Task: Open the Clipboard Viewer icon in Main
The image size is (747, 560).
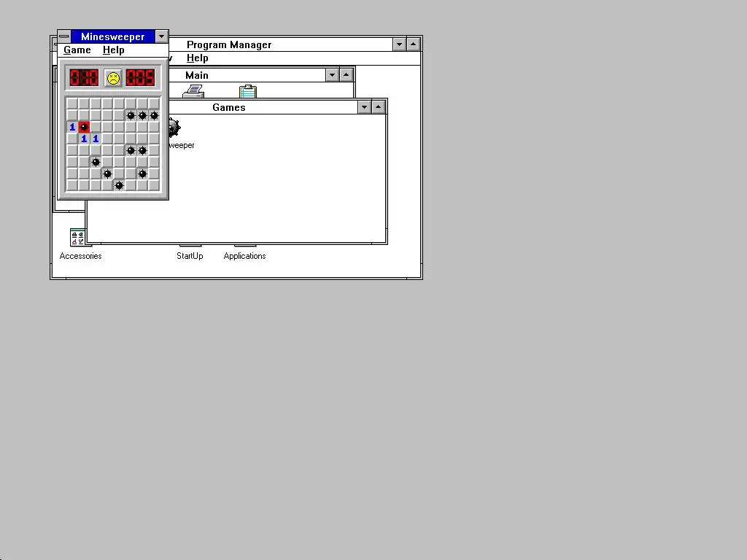Action: point(248,91)
